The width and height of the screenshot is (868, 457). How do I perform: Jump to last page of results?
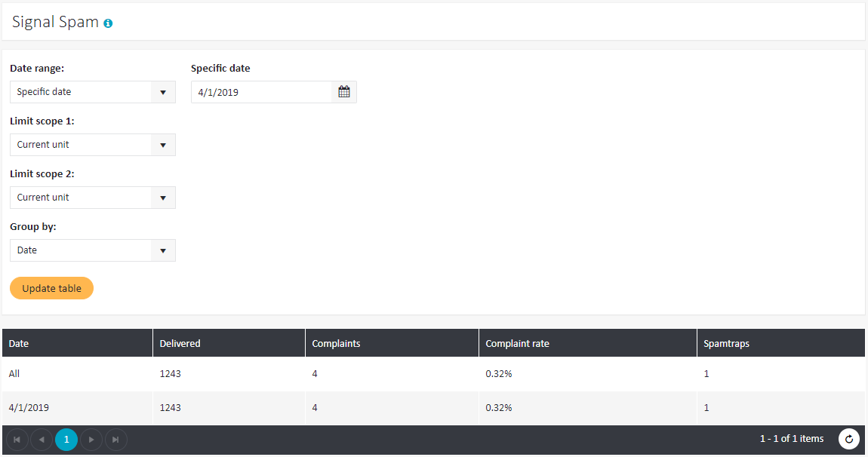coord(115,439)
